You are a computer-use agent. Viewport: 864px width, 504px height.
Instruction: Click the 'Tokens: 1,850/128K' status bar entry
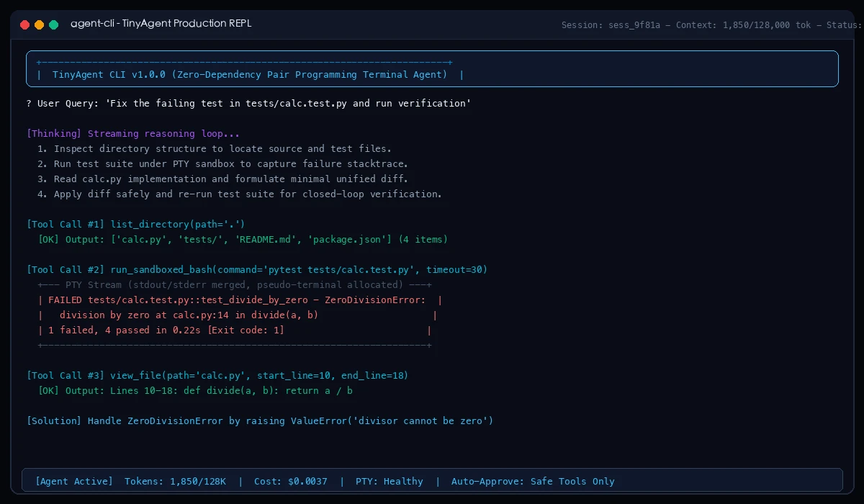tap(175, 481)
